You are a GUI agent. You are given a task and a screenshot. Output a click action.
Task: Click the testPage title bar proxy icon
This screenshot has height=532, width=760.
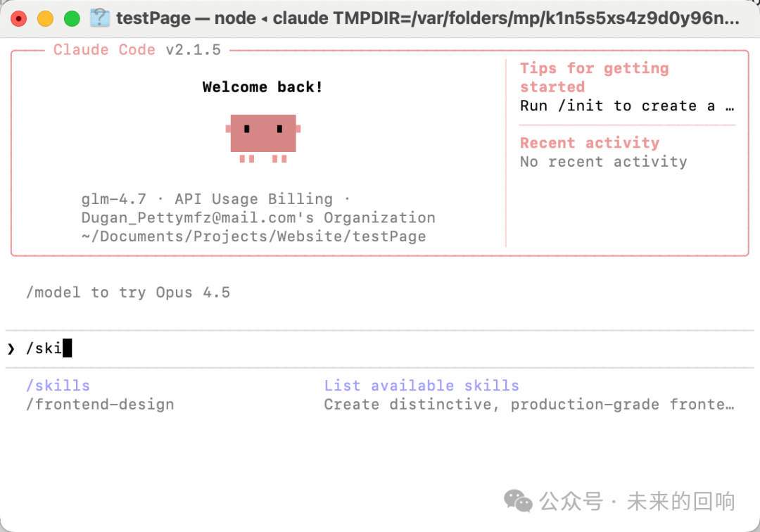pyautogui.click(x=100, y=19)
